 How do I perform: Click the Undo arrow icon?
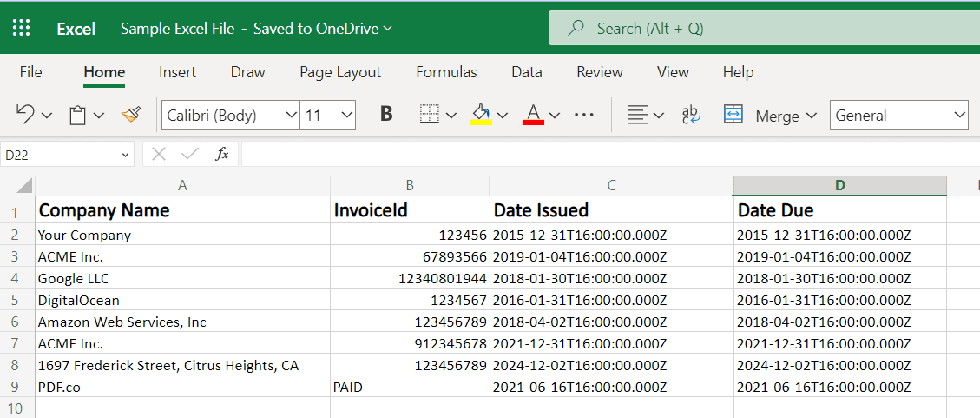click(25, 115)
